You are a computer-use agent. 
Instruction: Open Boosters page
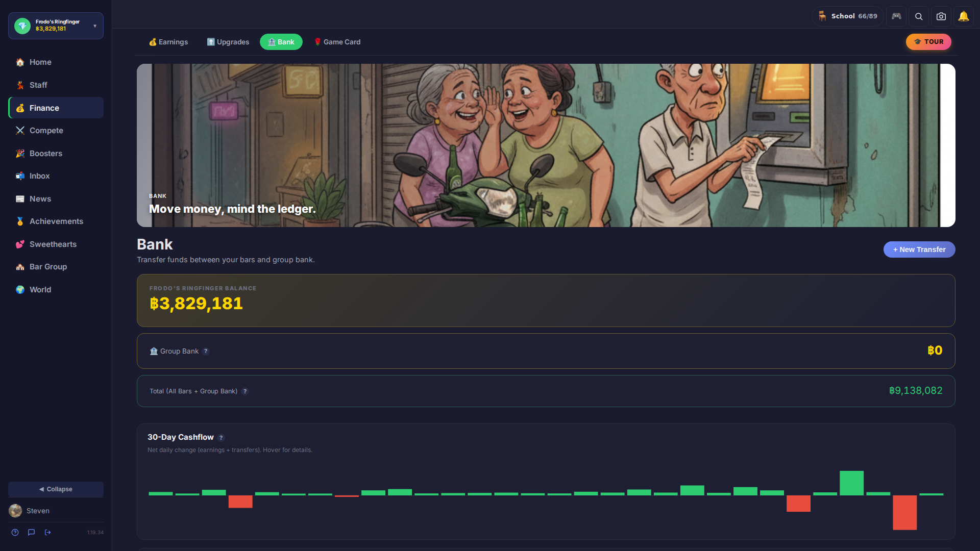[56, 154]
